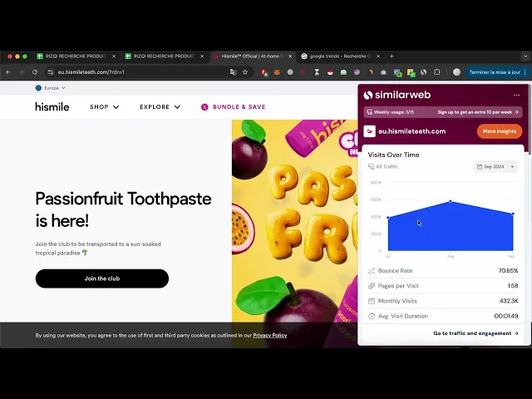Image resolution: width=532 pixels, height=399 pixels.
Task: Open the Pokeball extension icon
Action: 330,72
